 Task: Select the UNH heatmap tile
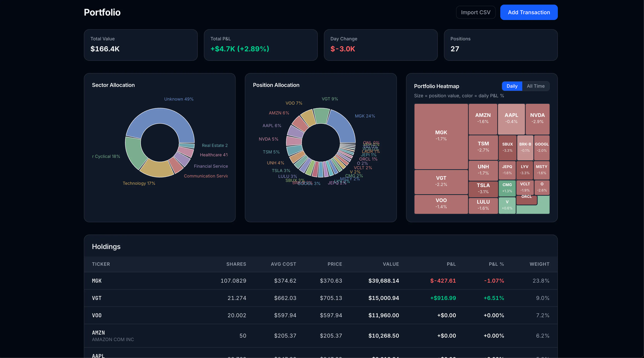point(483,170)
